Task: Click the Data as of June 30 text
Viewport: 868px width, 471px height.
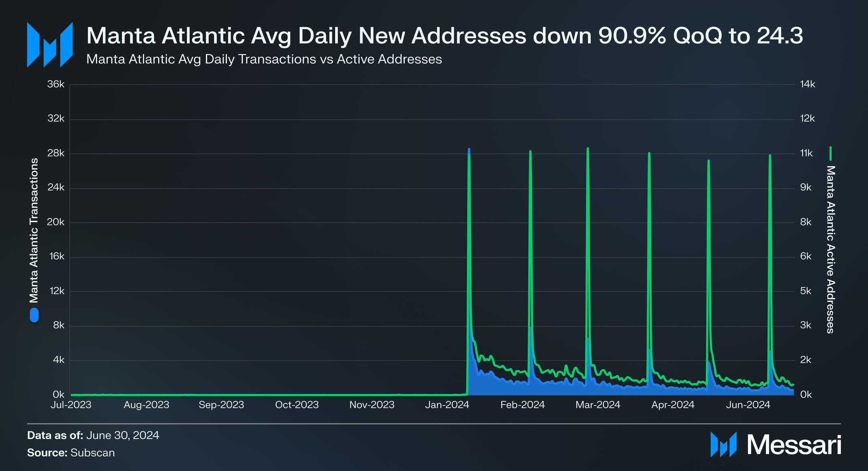Action: [93, 435]
